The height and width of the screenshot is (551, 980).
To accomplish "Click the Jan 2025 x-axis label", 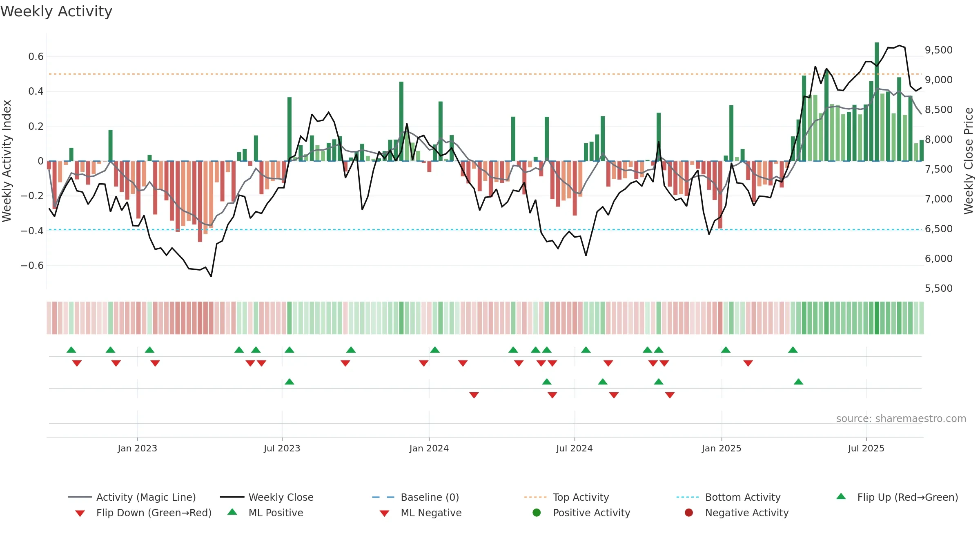I will click(x=722, y=448).
